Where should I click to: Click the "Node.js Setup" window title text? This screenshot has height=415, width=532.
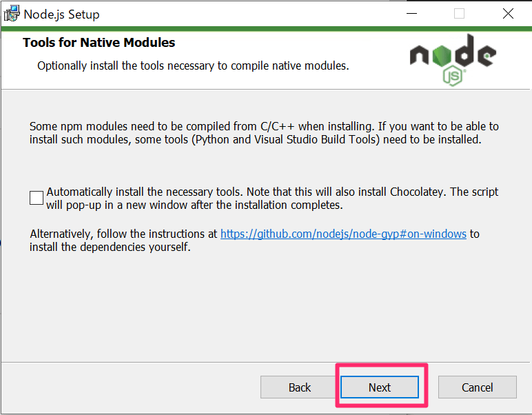61,14
